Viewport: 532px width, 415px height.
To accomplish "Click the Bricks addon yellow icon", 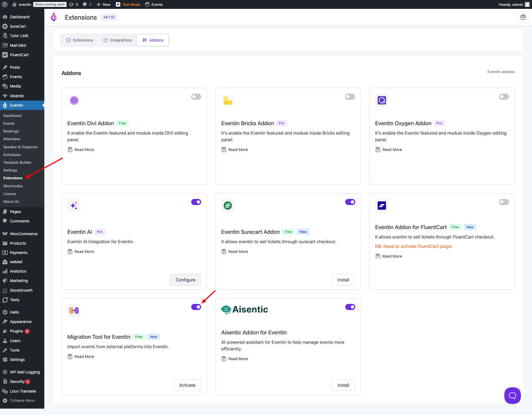I will click(x=228, y=100).
